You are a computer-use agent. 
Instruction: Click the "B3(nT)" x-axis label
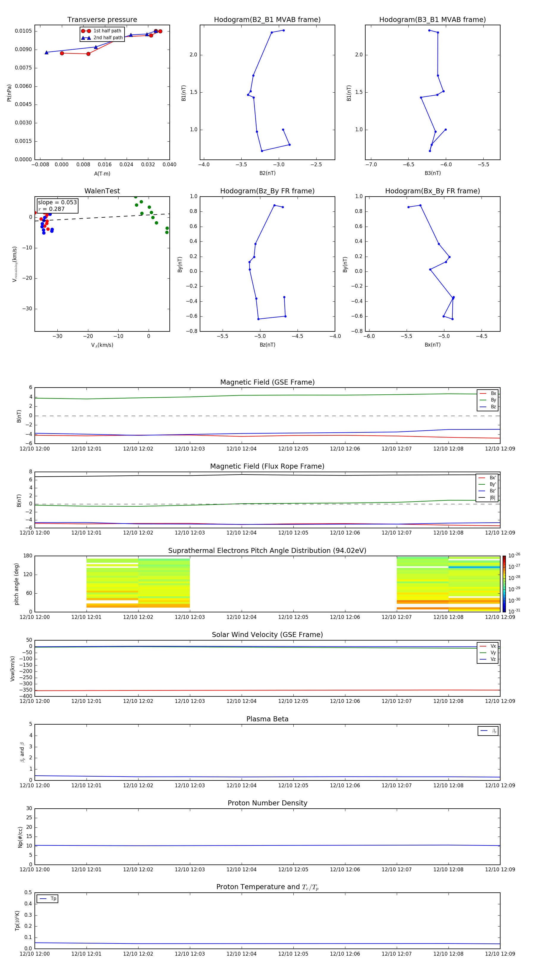pyautogui.click(x=432, y=173)
